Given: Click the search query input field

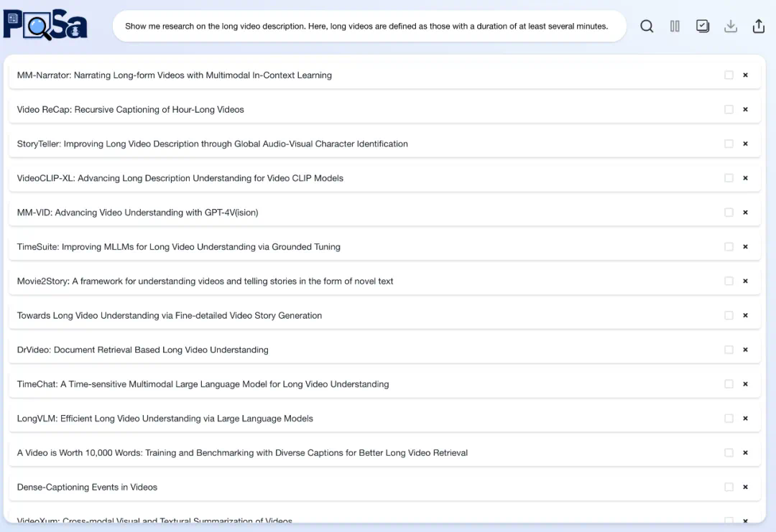Looking at the screenshot, I should (x=366, y=27).
